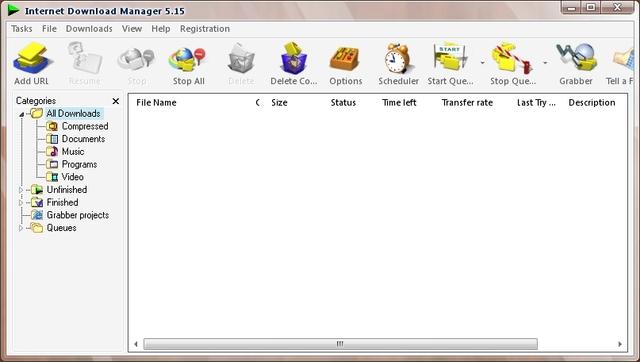
Task: Select the Compressed category label
Action: coord(85,126)
